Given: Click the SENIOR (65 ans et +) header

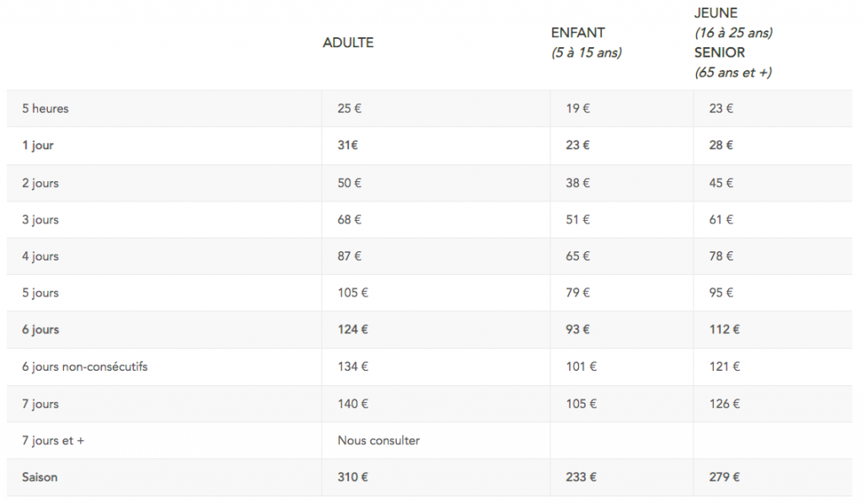Looking at the screenshot, I should tap(733, 62).
